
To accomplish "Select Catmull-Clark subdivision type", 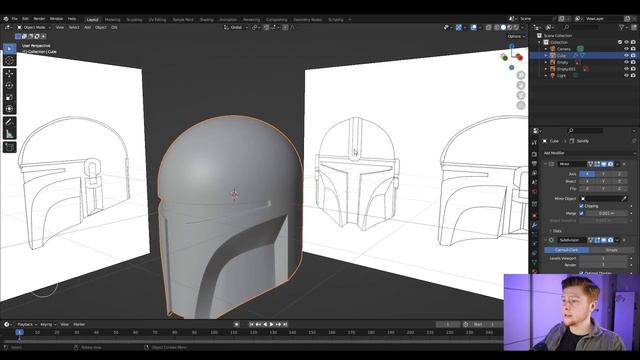I will click(x=567, y=250).
